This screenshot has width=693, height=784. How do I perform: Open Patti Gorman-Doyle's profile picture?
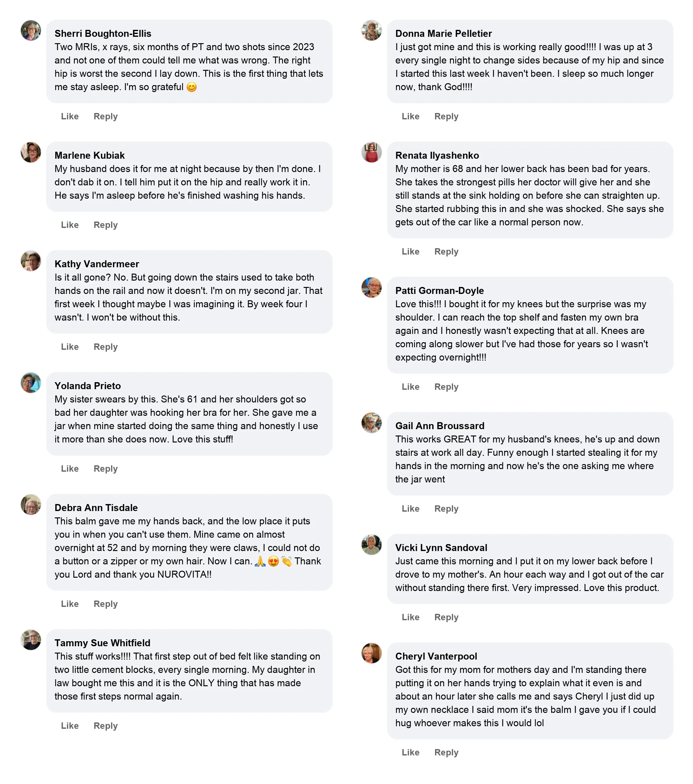(x=371, y=288)
